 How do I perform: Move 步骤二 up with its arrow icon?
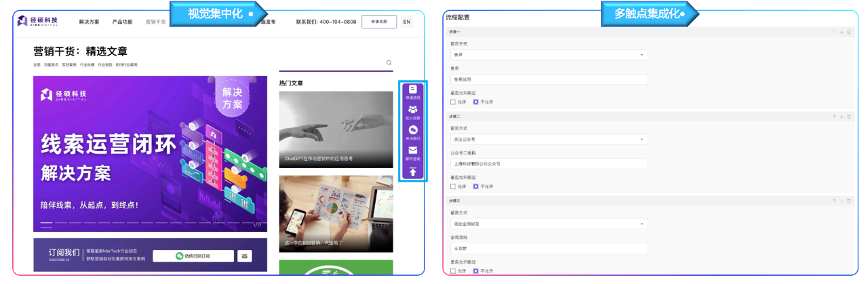(833, 117)
